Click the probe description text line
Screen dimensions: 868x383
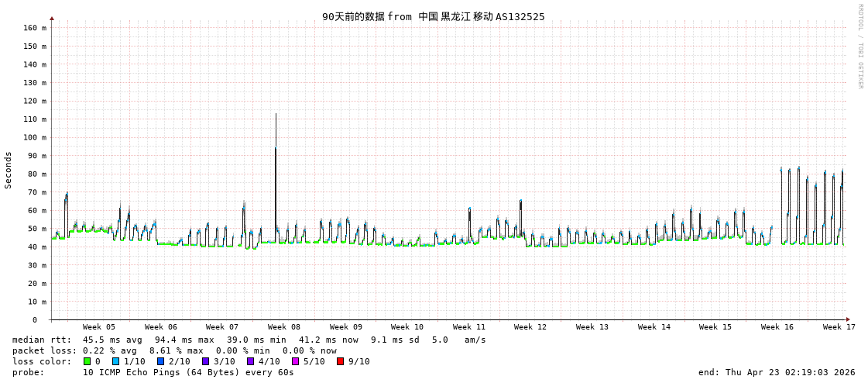[153, 372]
